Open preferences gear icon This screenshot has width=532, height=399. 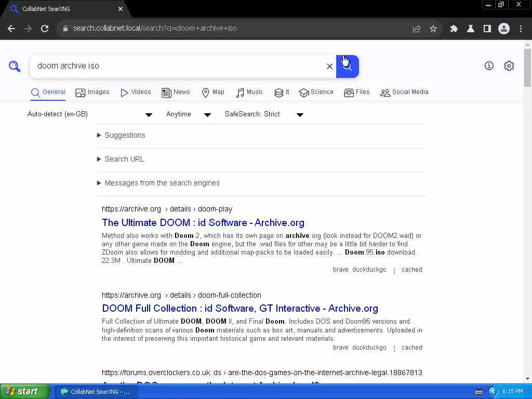[509, 66]
